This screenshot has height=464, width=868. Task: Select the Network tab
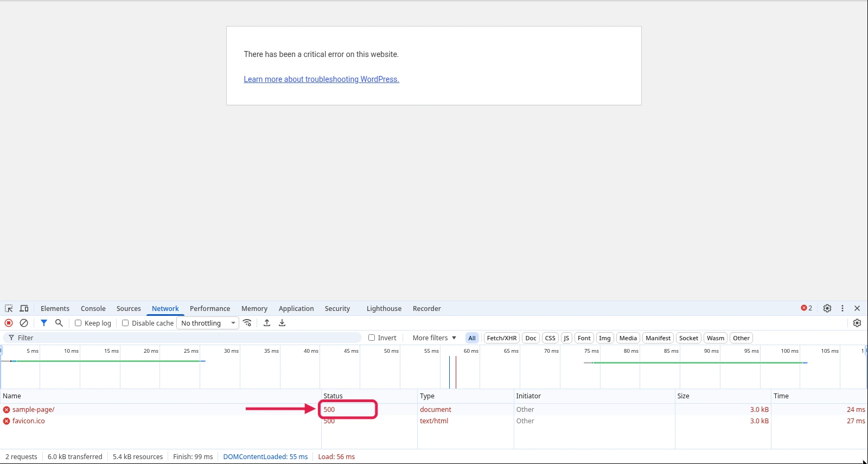click(x=165, y=308)
